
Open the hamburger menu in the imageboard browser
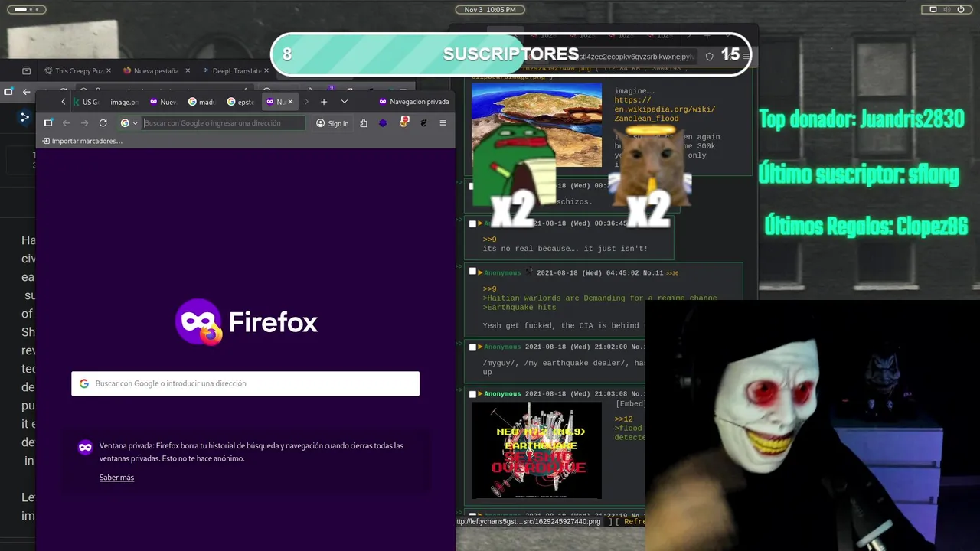click(x=746, y=56)
